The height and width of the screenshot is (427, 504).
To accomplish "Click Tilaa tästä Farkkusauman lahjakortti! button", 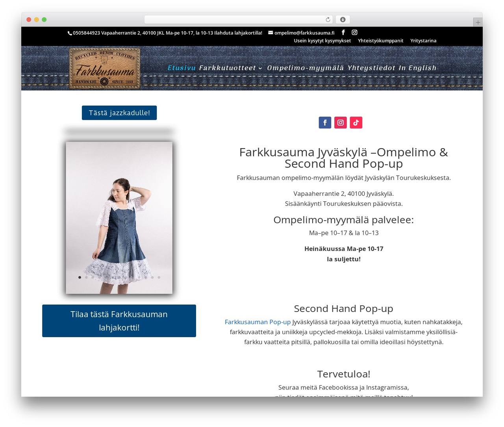I will point(119,321).
